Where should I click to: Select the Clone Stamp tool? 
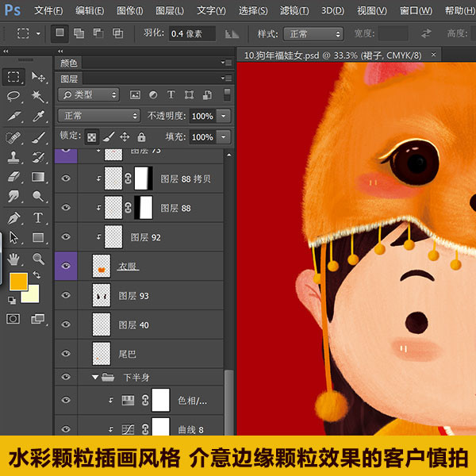coord(13,157)
